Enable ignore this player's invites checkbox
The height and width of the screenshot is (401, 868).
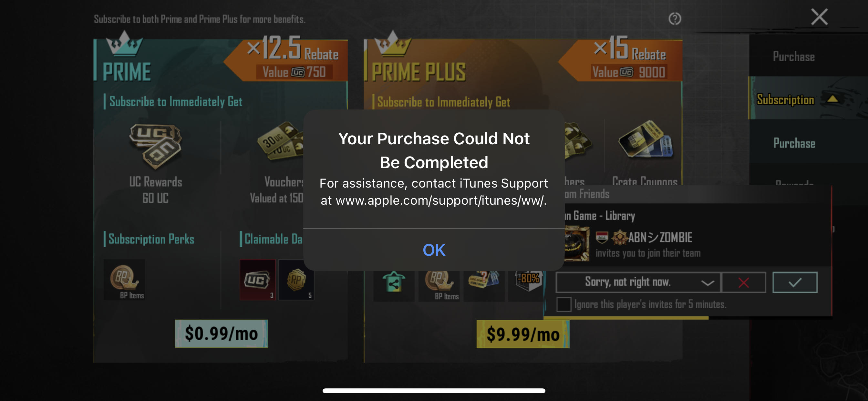point(564,304)
